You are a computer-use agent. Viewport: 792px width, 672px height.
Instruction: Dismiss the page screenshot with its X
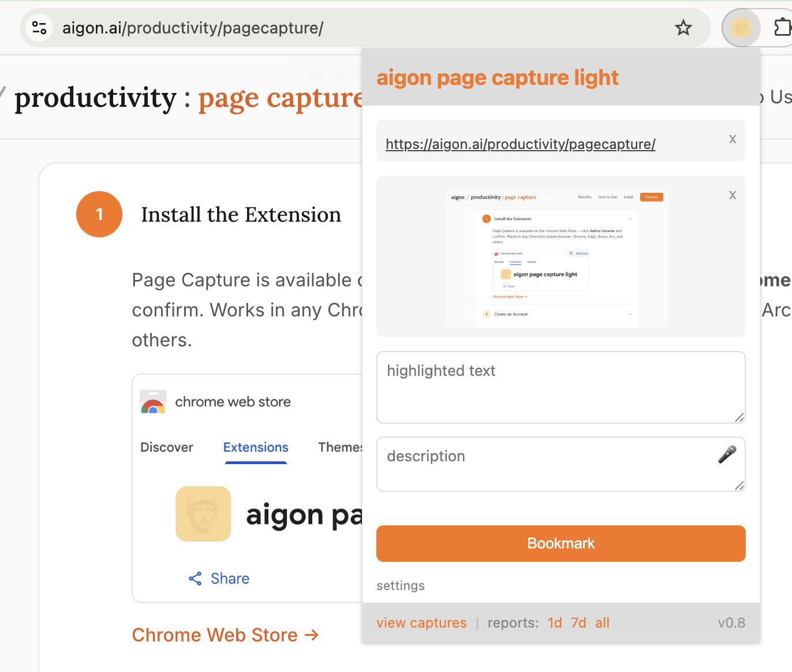(x=732, y=195)
